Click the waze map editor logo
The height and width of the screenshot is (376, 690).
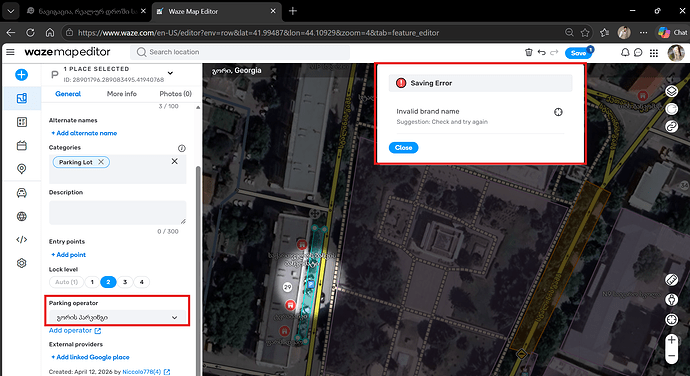pos(67,52)
